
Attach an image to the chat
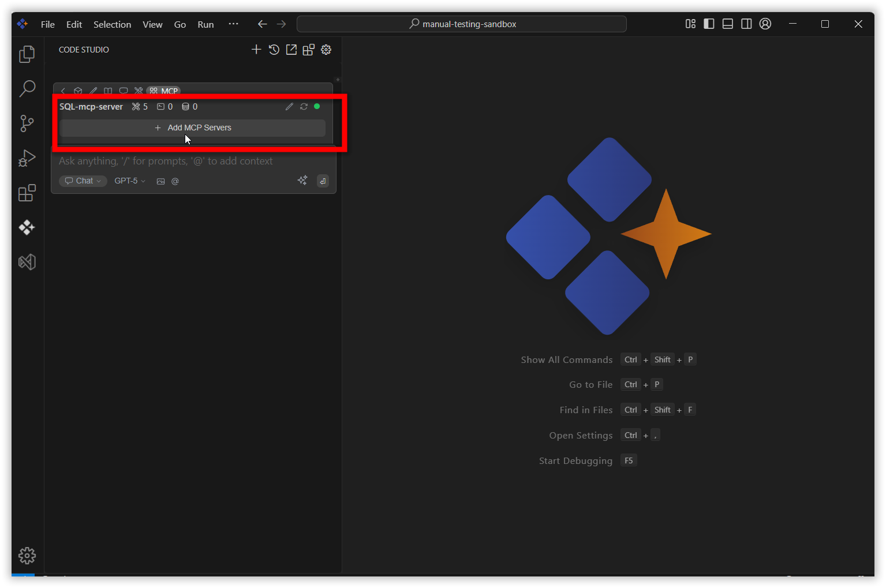pos(161,181)
